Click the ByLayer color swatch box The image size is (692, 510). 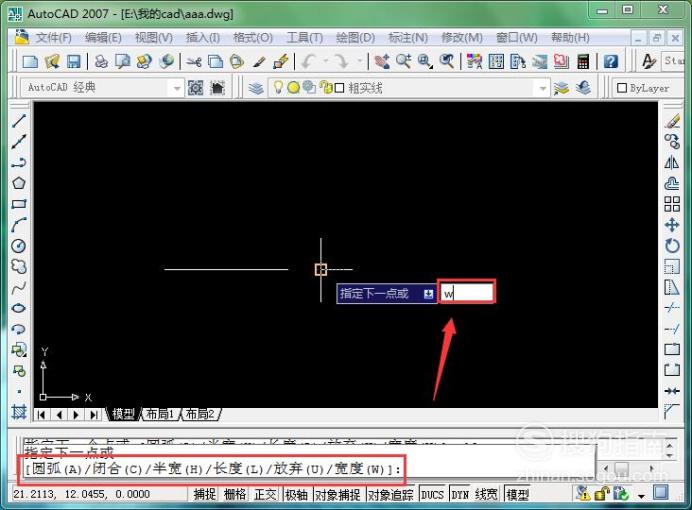tap(622, 88)
